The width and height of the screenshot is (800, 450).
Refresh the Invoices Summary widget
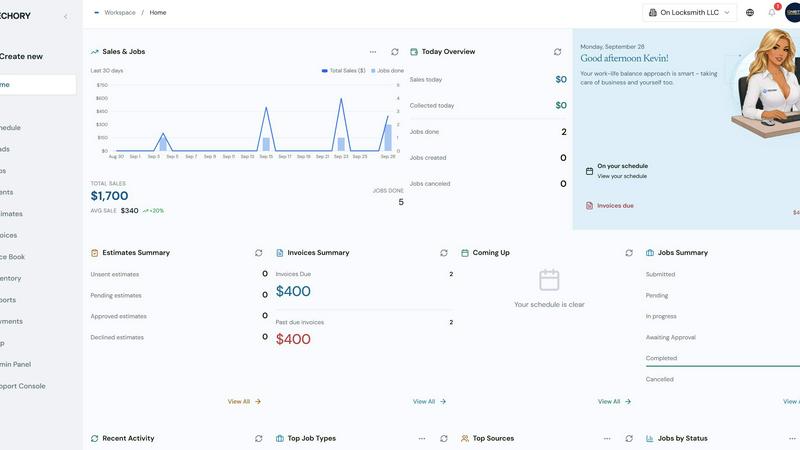click(444, 253)
